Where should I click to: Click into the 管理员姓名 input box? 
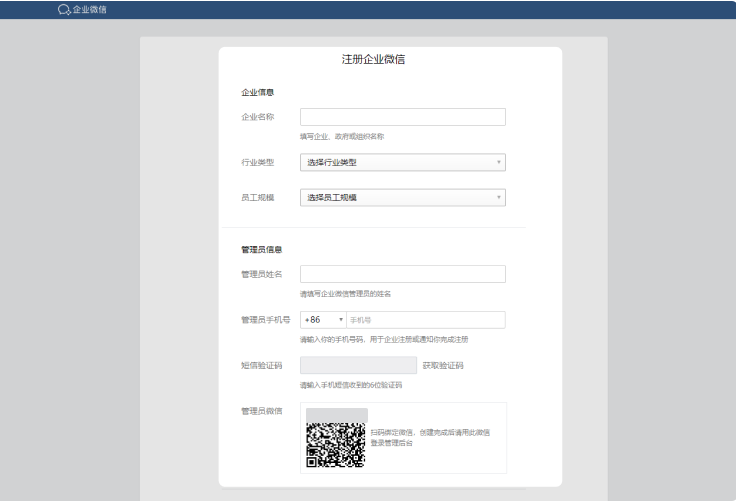pyautogui.click(x=402, y=274)
